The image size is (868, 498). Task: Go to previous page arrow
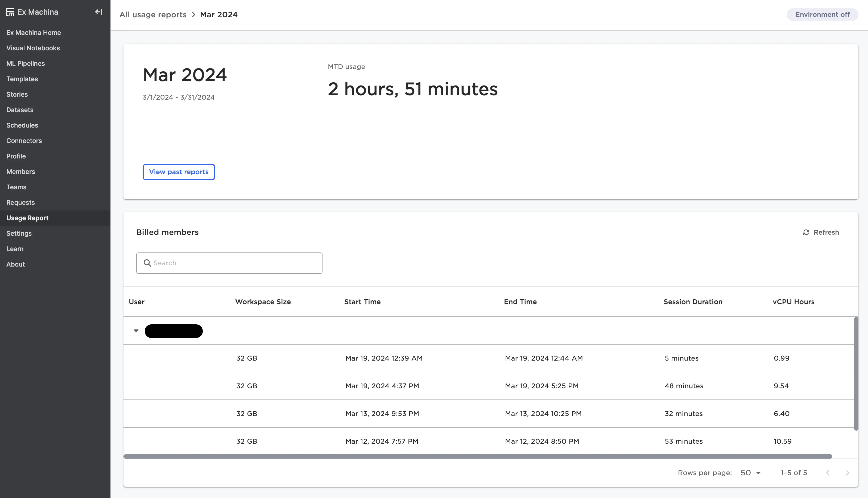[828, 473]
